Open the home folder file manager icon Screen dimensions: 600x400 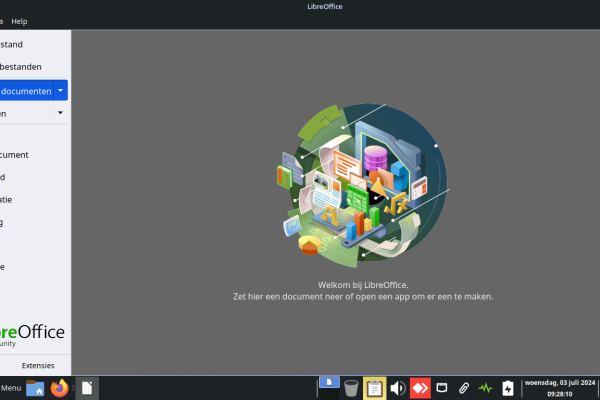point(35,388)
